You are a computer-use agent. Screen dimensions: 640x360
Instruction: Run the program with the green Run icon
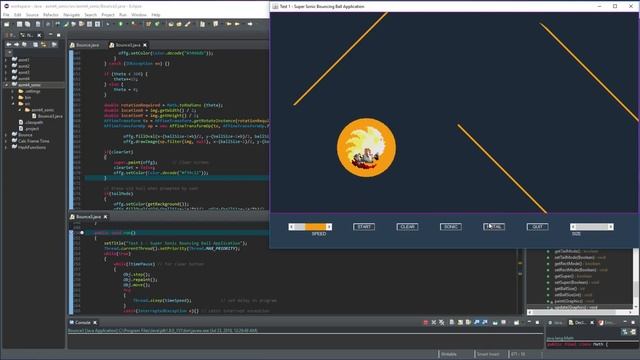click(120, 24)
